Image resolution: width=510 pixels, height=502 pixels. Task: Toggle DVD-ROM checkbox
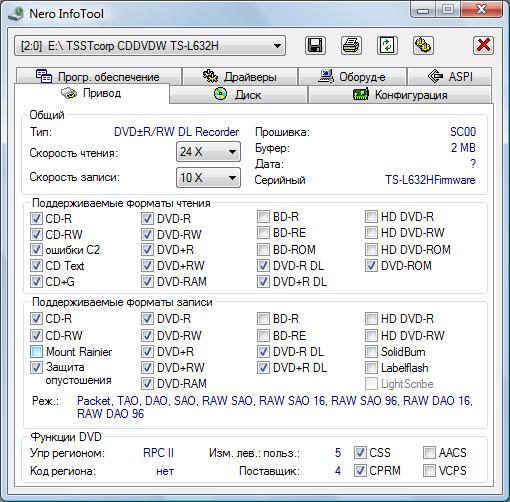371,266
